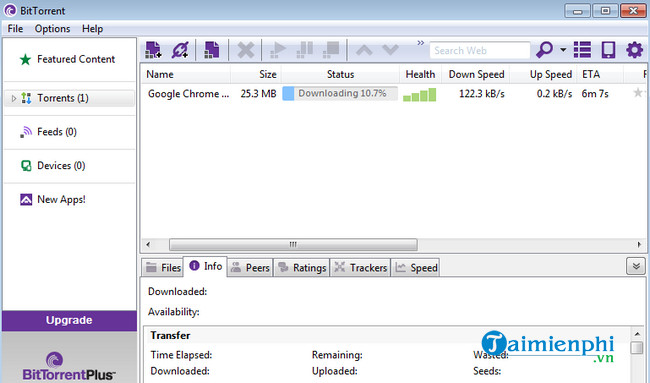Switch to the Files tab
This screenshot has height=383, width=650.
(163, 268)
